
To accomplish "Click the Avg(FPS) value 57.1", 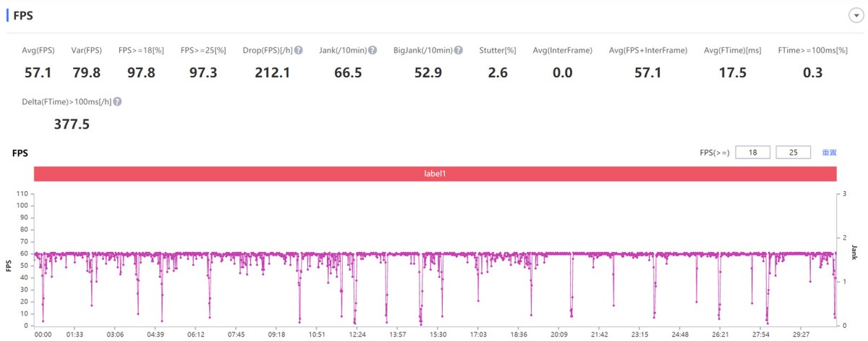I will tap(38, 72).
